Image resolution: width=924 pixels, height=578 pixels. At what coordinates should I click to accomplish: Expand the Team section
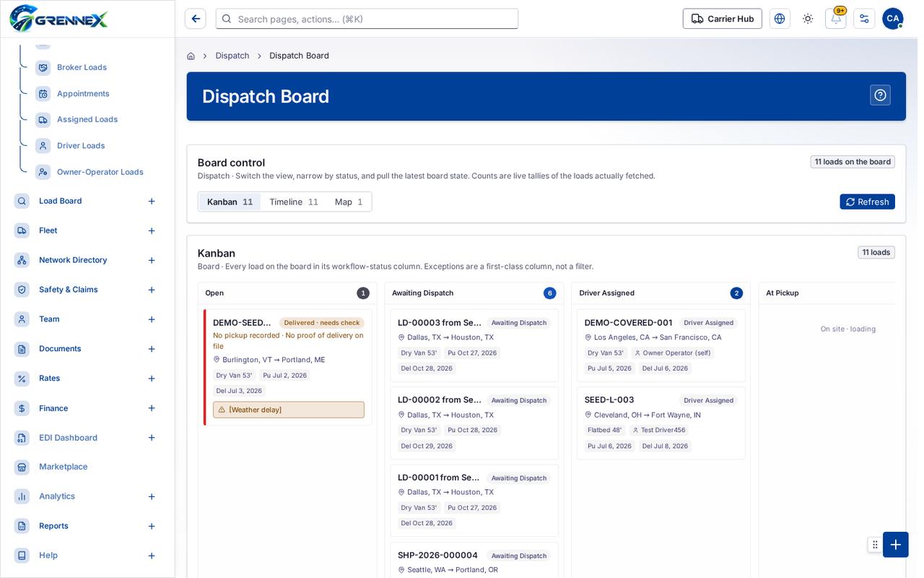coord(152,319)
